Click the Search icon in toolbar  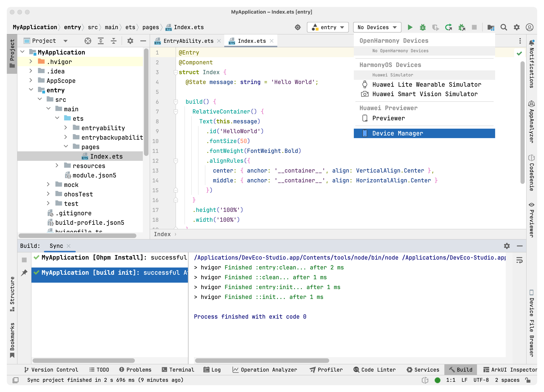(504, 27)
